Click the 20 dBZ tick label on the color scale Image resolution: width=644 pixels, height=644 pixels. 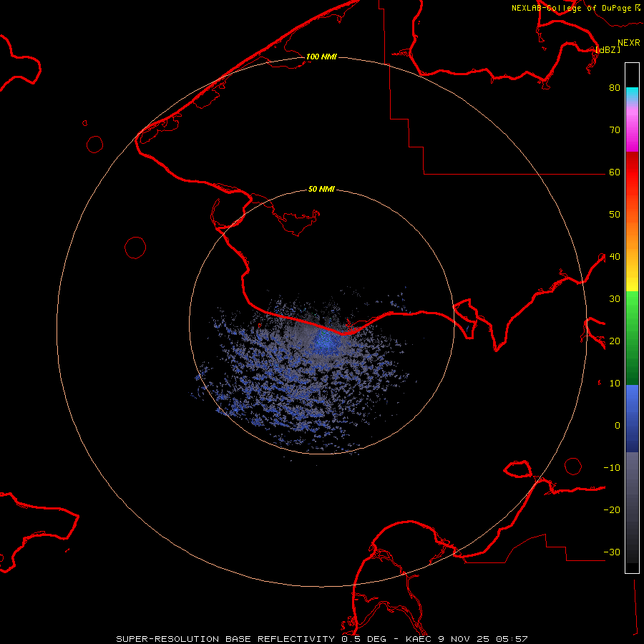(615, 341)
